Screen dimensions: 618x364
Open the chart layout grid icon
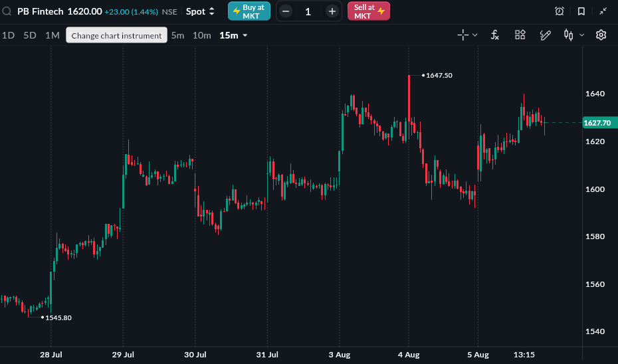(520, 35)
